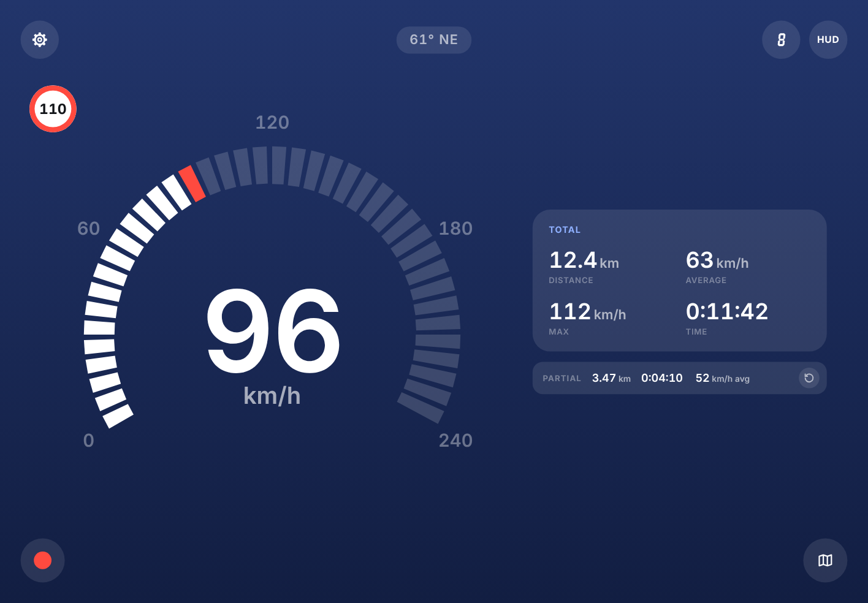Viewport: 868px width, 603px height.
Task: Click the red speed-limit segment on the gauge
Action: coord(192,183)
